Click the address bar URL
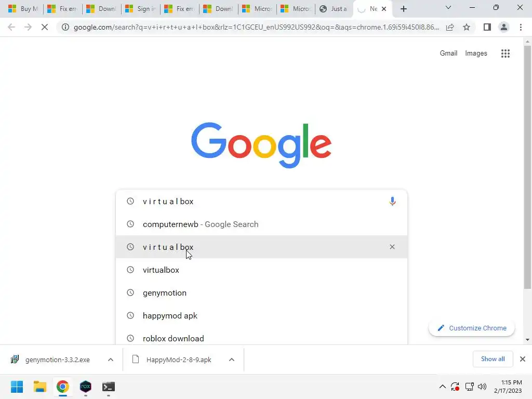This screenshot has width=532, height=399. click(x=256, y=27)
